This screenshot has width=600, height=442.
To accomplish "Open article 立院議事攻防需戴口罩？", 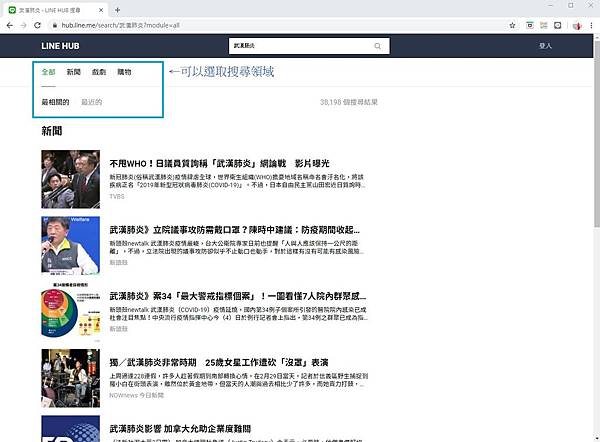I will point(235,230).
